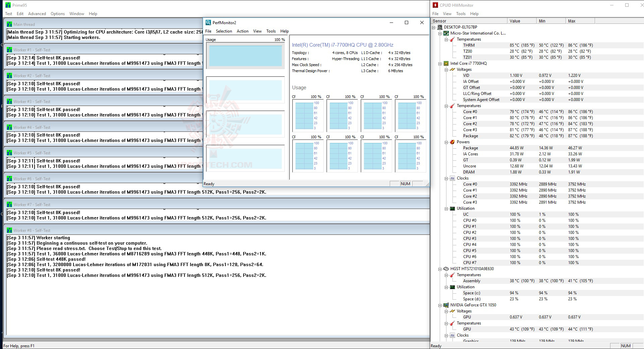Collapse the Micro-Star International node
The width and height of the screenshot is (644, 349).
pyautogui.click(x=440, y=33)
